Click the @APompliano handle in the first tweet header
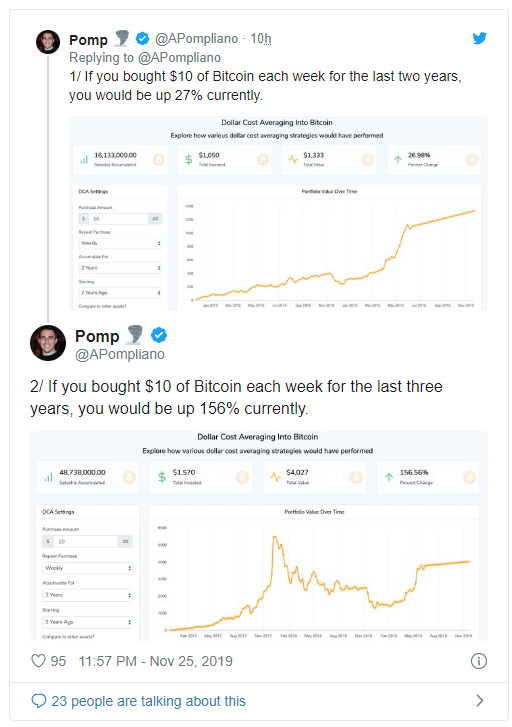Image resolution: width=512 pixels, height=727 pixels. pyautogui.click(x=196, y=38)
